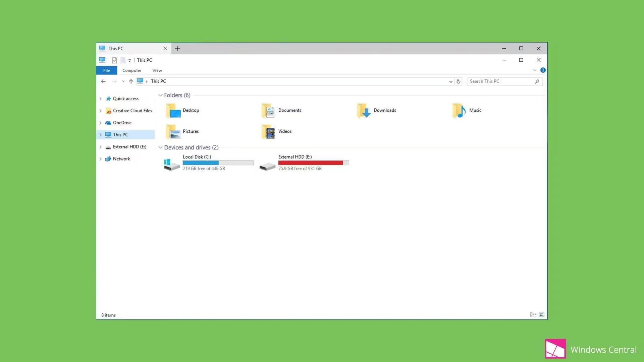The image size is (644, 362).
Task: Expand the Network section
Action: pyautogui.click(x=100, y=158)
